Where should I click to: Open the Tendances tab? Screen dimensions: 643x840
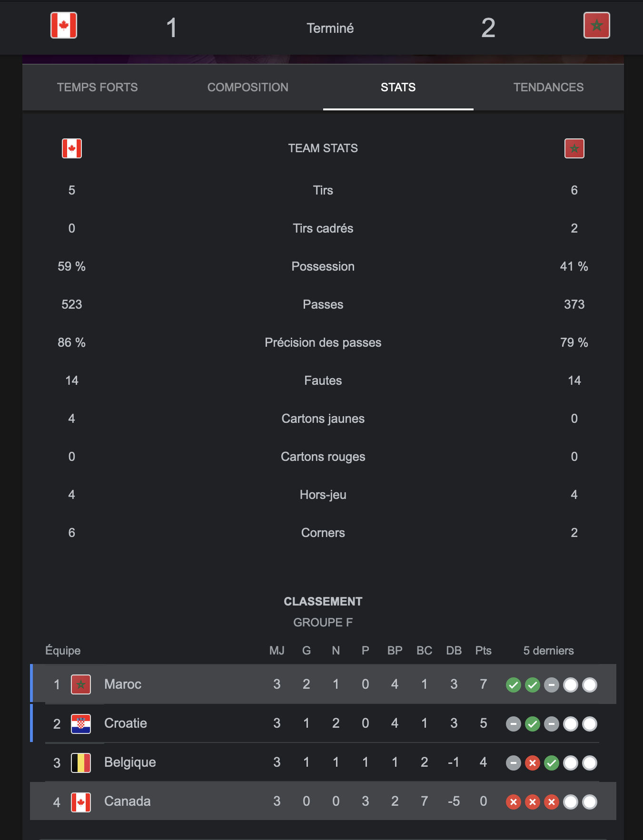pos(549,88)
